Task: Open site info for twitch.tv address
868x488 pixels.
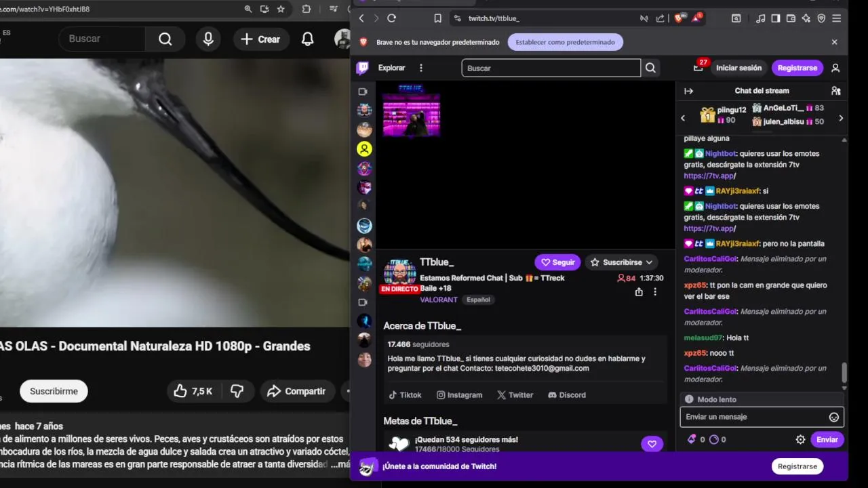Action: tap(457, 18)
